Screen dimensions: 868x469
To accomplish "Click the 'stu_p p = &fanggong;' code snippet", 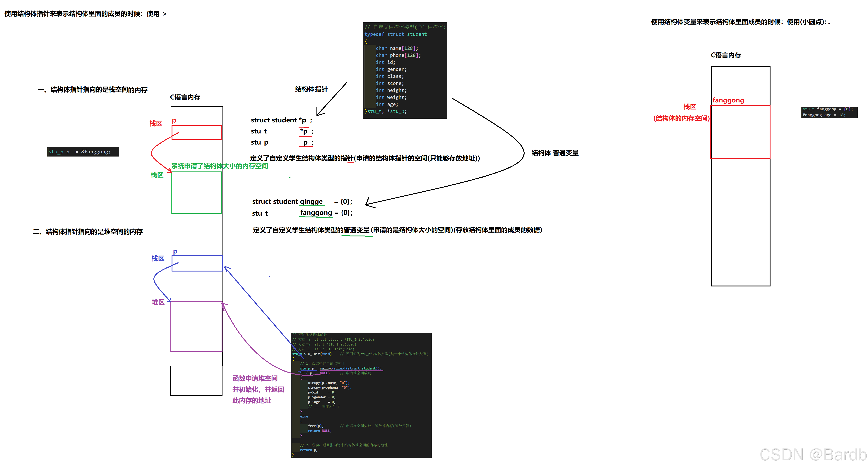I will 83,152.
